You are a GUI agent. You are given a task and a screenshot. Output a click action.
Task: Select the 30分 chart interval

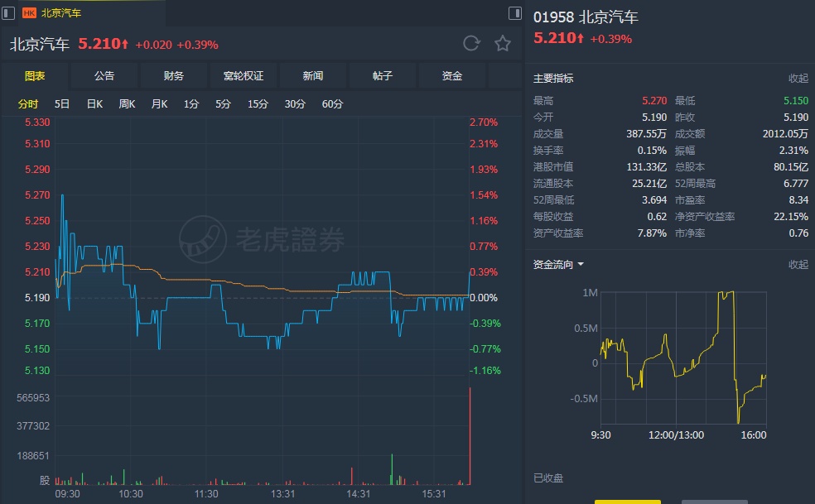(295, 104)
